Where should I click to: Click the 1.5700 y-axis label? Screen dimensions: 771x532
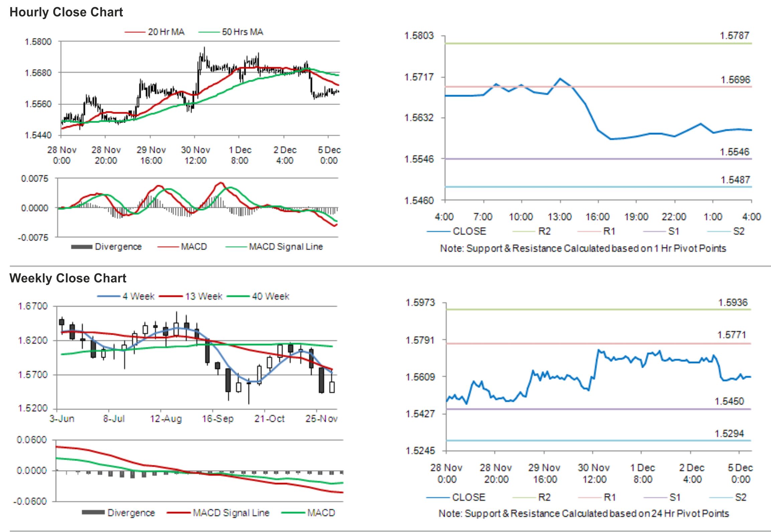click(33, 375)
